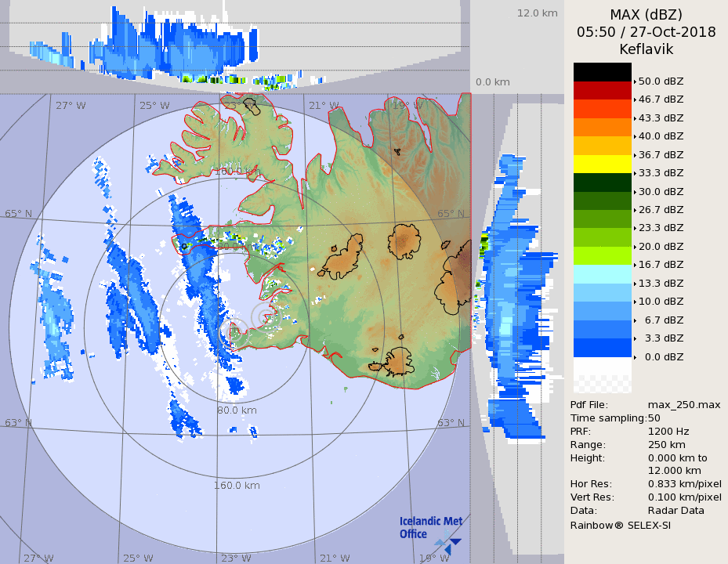Pick the yellow 33.3 dBZ legend swatch
The width and height of the screenshot is (728, 564).
pyautogui.click(x=602, y=164)
